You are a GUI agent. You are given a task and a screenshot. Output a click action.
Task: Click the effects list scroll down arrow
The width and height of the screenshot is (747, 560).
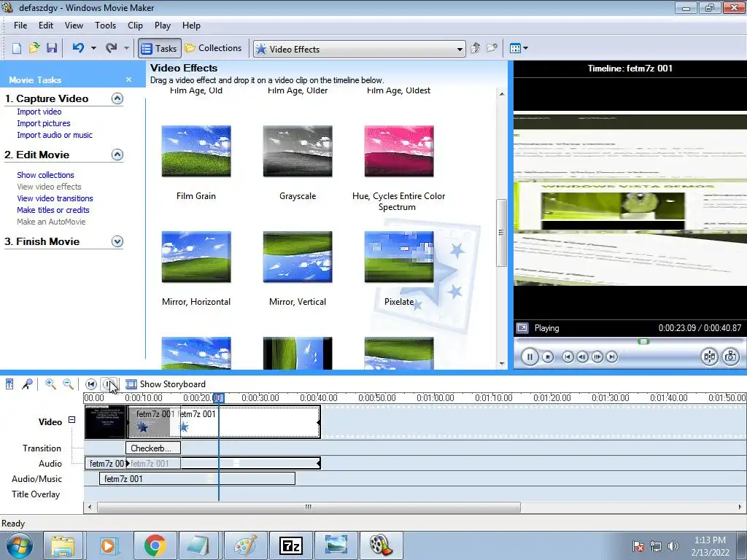502,364
